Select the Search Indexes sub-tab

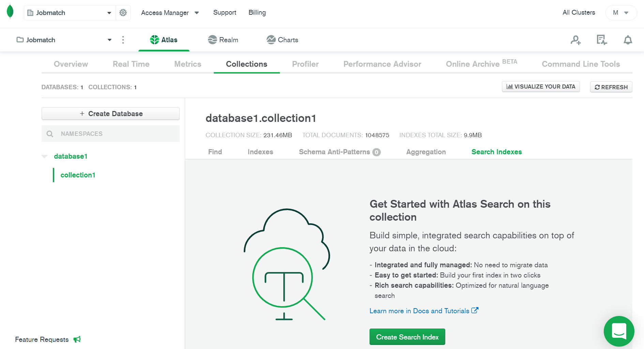[x=497, y=152]
